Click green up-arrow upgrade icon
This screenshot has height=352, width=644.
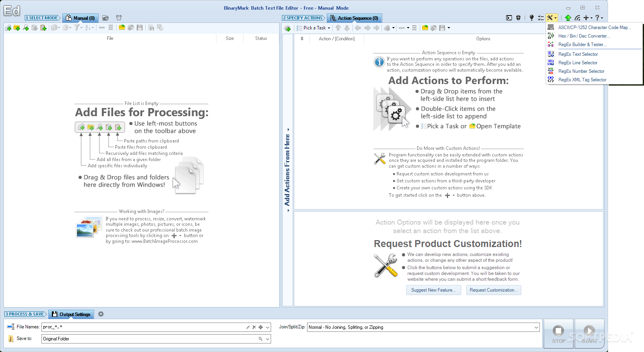568,18
